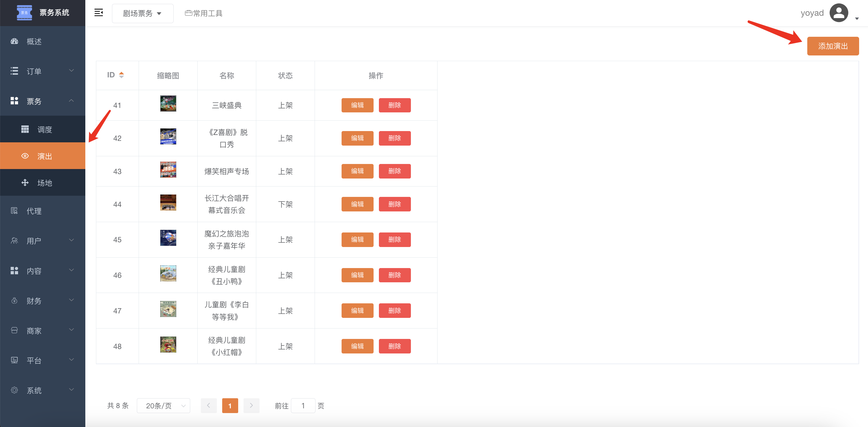This screenshot has height=427, width=868.
Task: Delete the show with ID 47
Action: click(x=395, y=311)
